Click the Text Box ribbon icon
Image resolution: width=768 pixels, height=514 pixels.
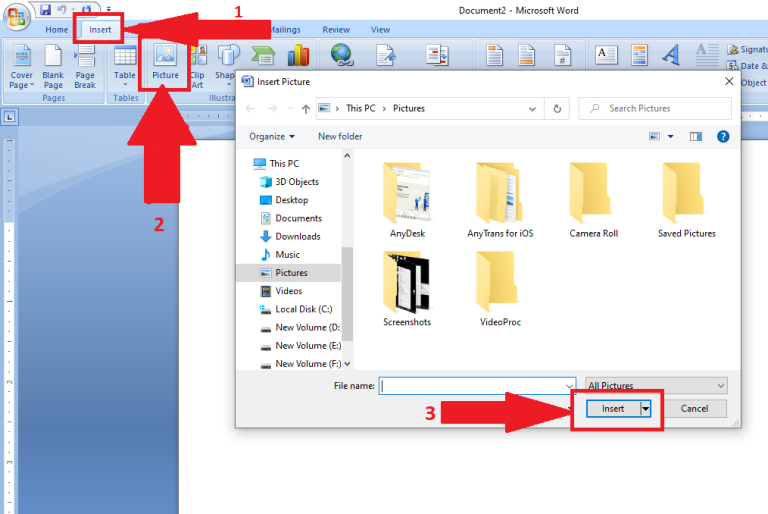(x=606, y=55)
